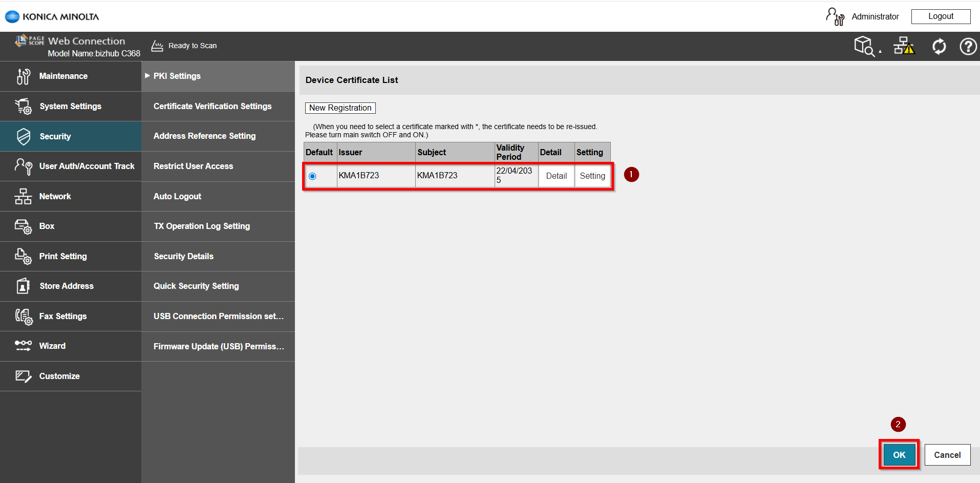
Task: Open Certificate Verification Settings menu item
Action: point(212,106)
